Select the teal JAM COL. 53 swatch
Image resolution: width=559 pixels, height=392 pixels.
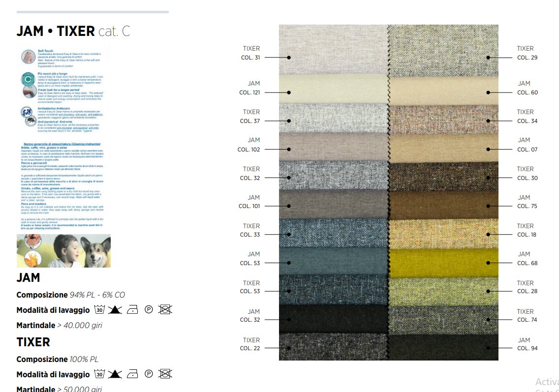[333, 261]
